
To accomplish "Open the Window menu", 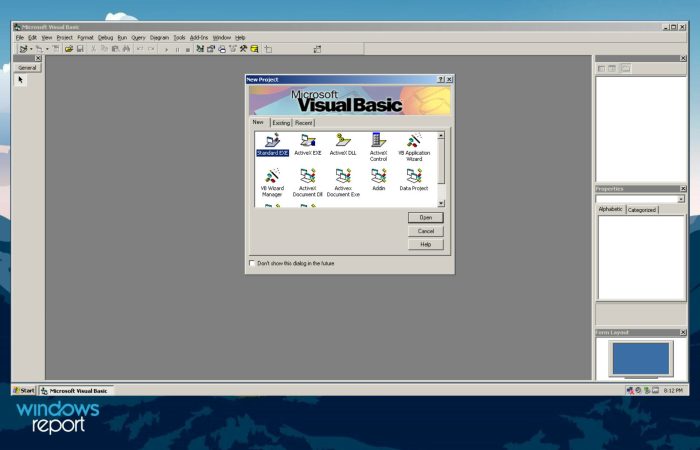I will tap(221, 38).
